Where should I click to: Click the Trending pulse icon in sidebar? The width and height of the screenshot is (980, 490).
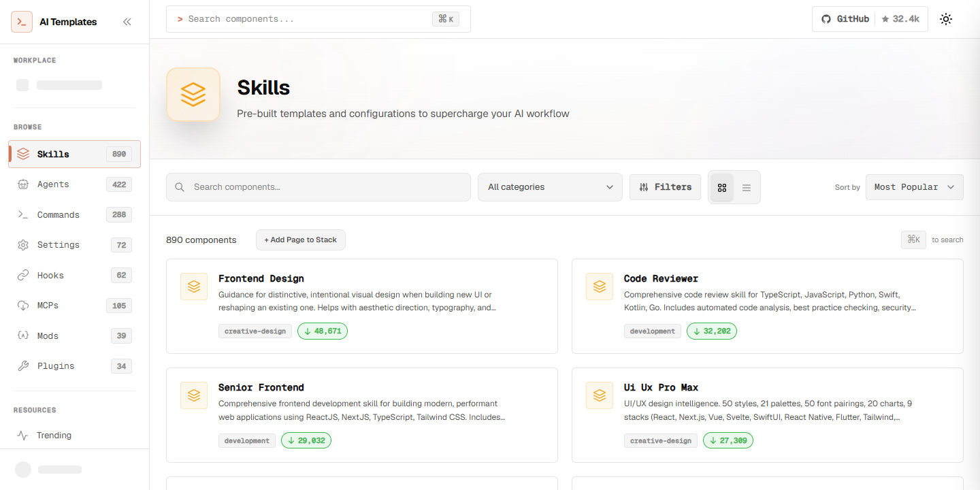(x=23, y=436)
